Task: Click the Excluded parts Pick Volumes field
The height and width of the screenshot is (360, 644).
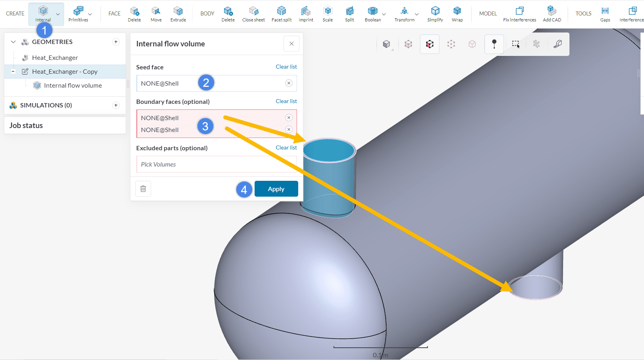Action: [216, 165]
